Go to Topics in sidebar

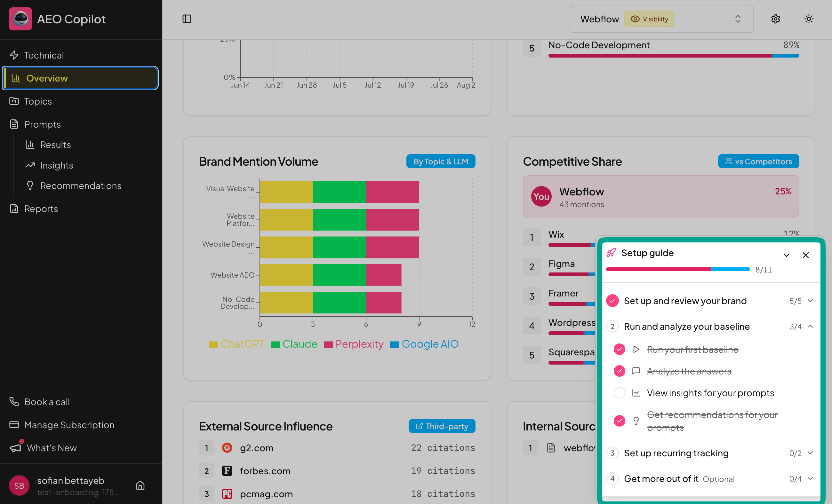pos(80,101)
